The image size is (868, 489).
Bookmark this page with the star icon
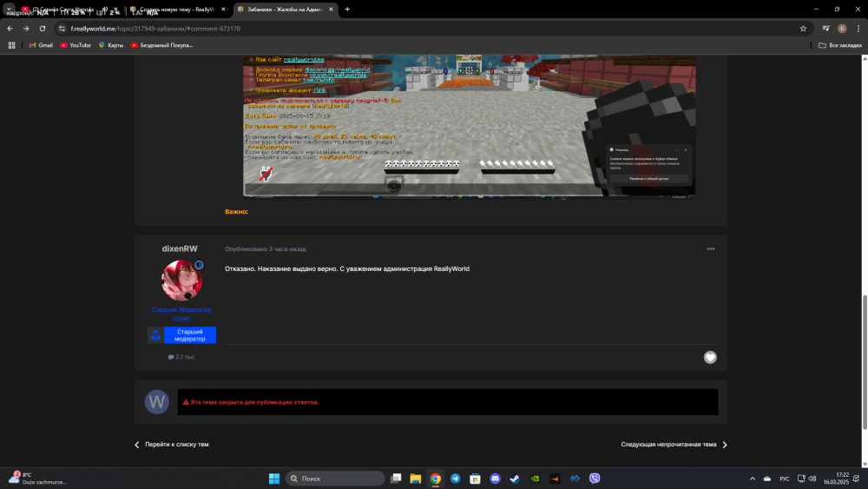pos(803,29)
